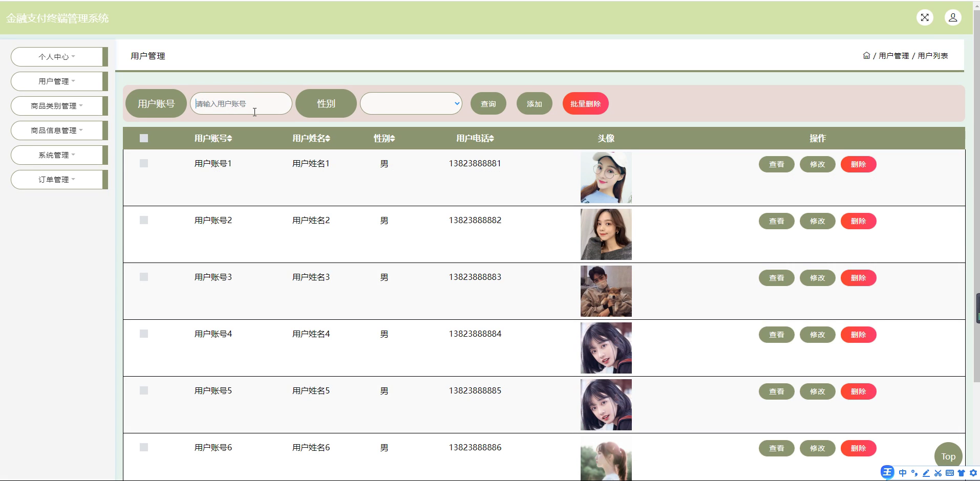This screenshot has width=980, height=481.
Task: Click the 查询 search button
Action: pyautogui.click(x=488, y=103)
